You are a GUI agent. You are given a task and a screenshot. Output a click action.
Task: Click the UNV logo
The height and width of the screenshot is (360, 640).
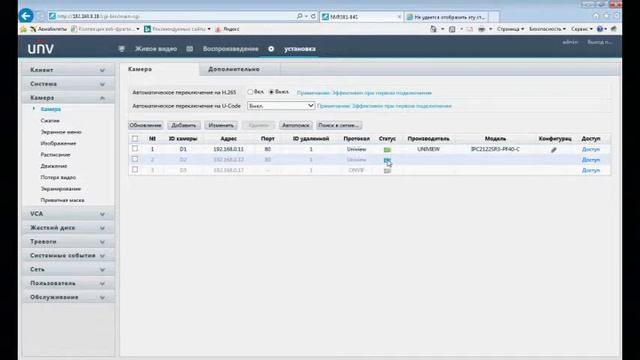click(41, 49)
